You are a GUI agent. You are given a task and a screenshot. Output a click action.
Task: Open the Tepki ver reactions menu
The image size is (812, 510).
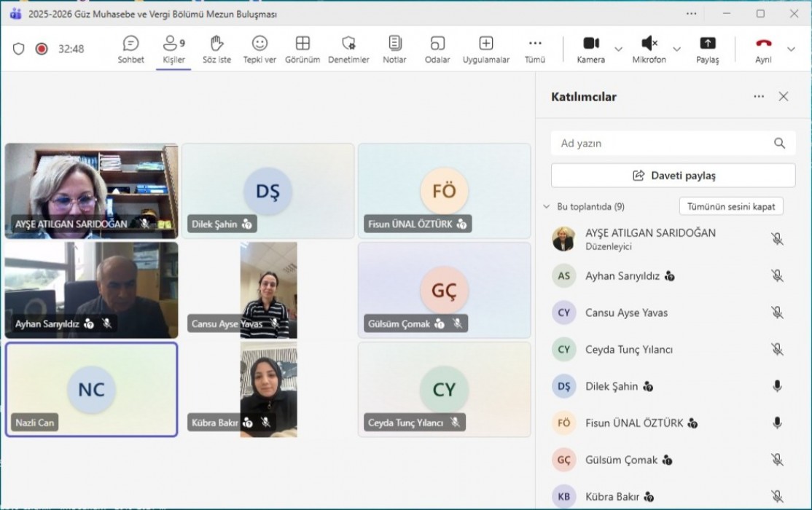point(259,49)
